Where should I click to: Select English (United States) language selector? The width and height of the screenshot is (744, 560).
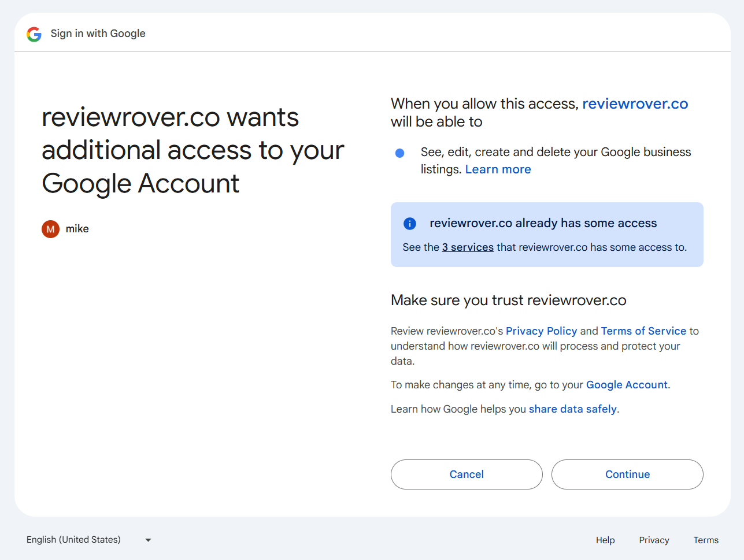pyautogui.click(x=88, y=540)
